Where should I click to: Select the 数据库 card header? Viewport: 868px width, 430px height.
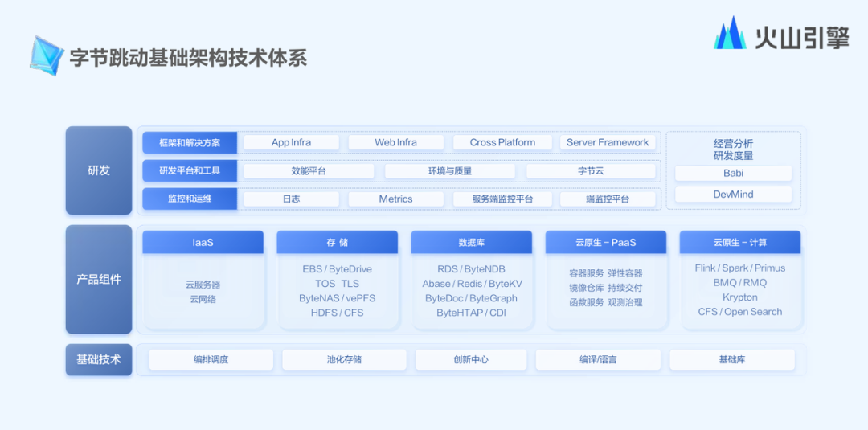472,243
